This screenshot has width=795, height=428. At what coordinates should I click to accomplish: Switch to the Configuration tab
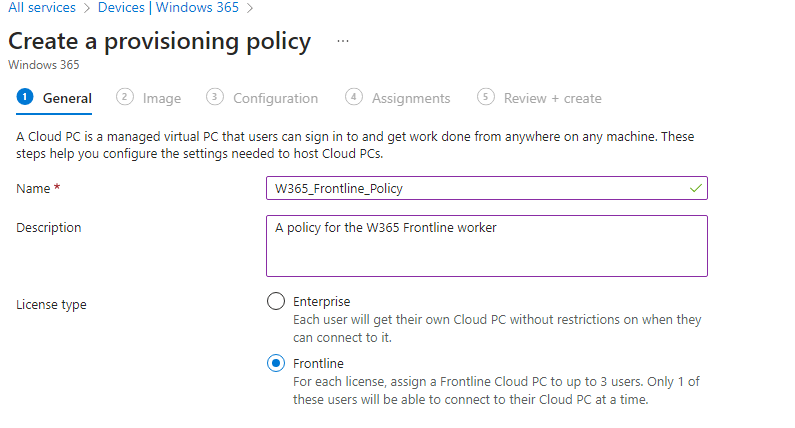point(275,98)
